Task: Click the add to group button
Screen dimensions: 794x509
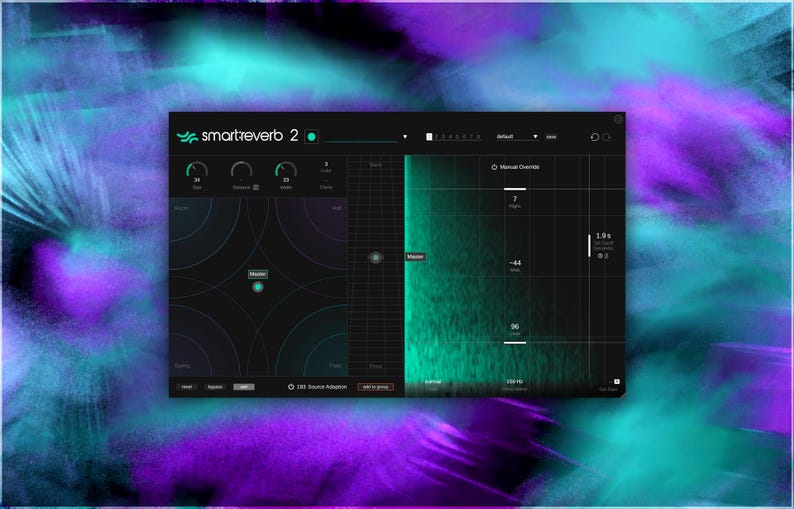Action: (x=376, y=387)
